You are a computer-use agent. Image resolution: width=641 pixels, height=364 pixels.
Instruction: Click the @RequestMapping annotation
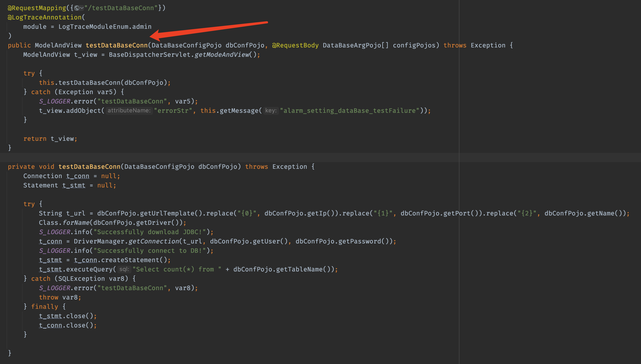tap(37, 8)
